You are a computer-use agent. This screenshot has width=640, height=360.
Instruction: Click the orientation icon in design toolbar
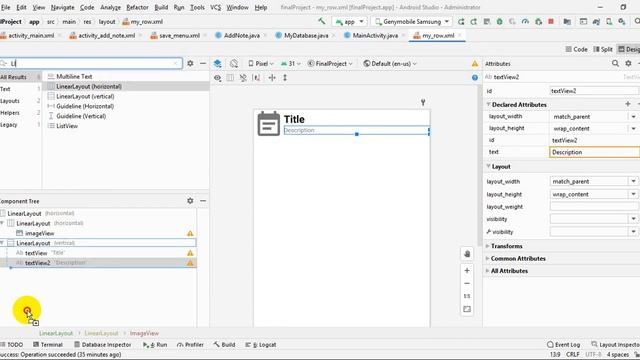[234, 63]
